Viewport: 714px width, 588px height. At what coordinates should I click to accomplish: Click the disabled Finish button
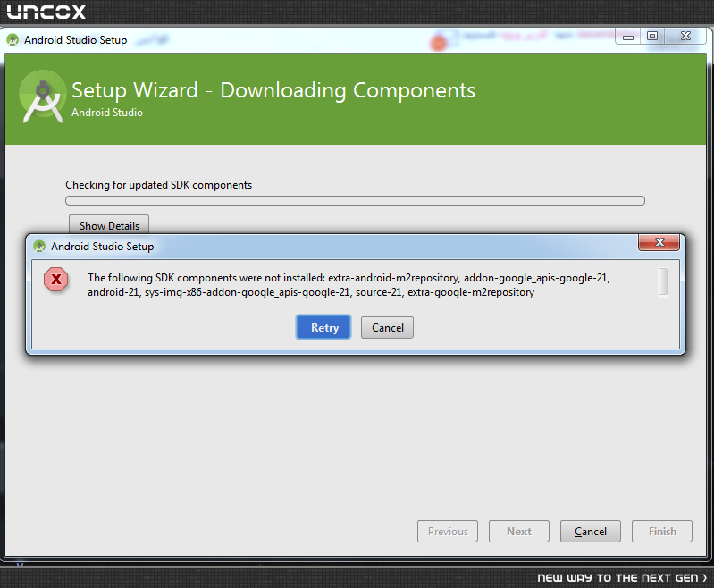(x=662, y=531)
